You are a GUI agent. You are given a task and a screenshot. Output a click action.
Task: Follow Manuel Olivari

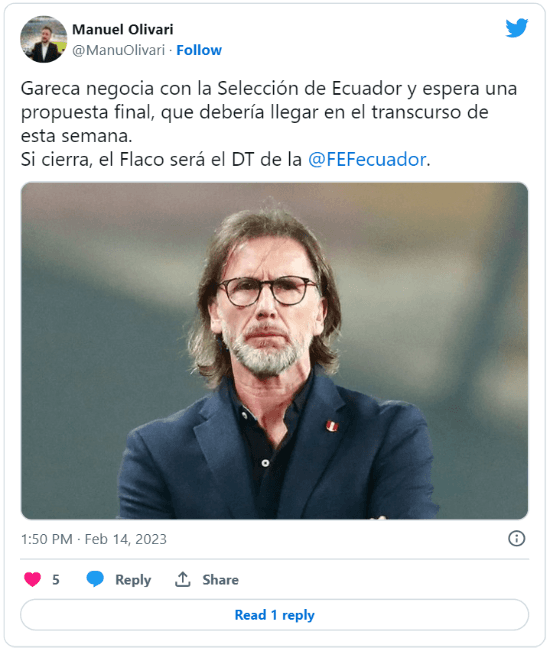click(x=199, y=50)
